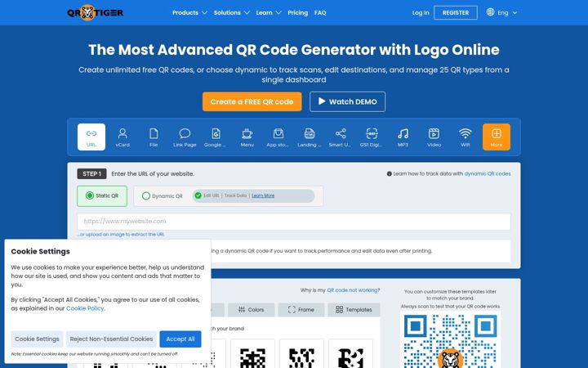The height and width of the screenshot is (368, 588).
Task: Select the MP3 QR type icon
Action: click(403, 137)
